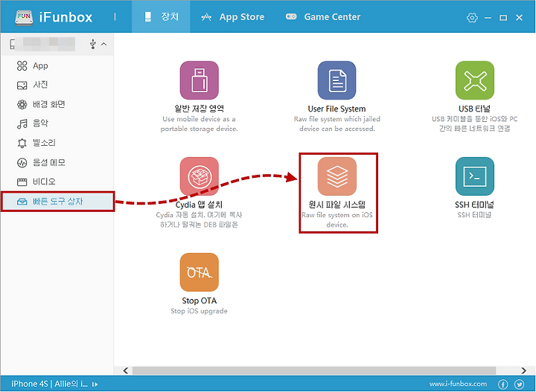The image size is (536, 392).
Task: Launch the USB 터널 green icon
Action: [475, 80]
